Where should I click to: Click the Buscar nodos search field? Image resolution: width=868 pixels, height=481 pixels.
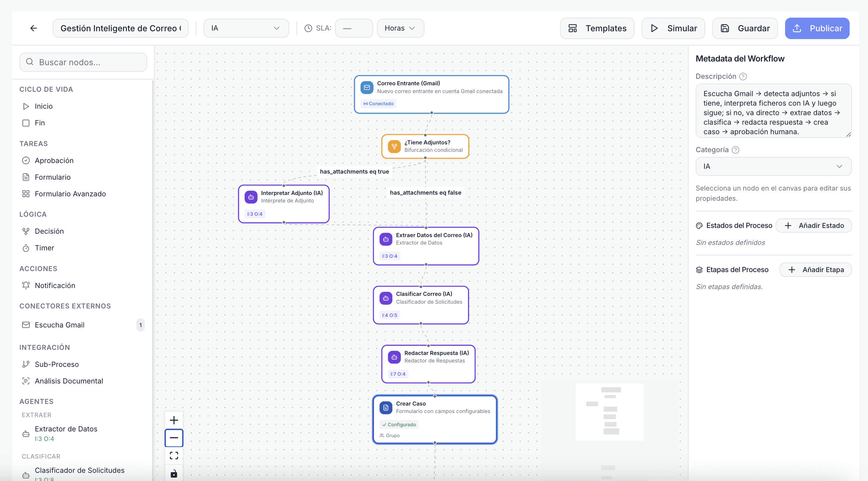point(83,62)
